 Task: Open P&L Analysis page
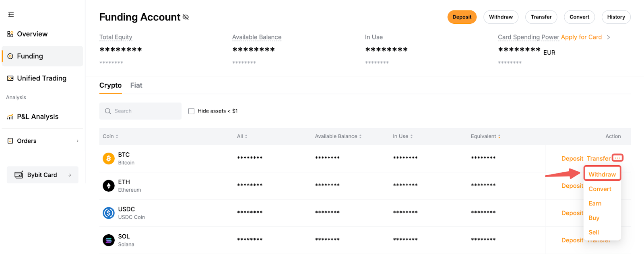click(x=37, y=117)
